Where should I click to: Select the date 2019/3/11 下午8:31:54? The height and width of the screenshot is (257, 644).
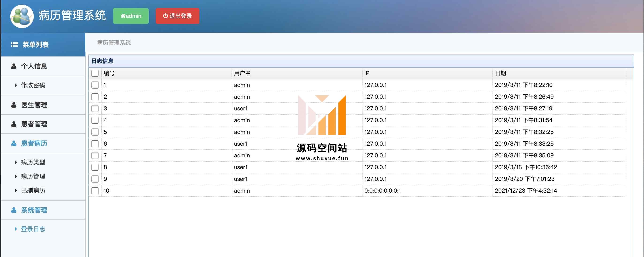[523, 121]
